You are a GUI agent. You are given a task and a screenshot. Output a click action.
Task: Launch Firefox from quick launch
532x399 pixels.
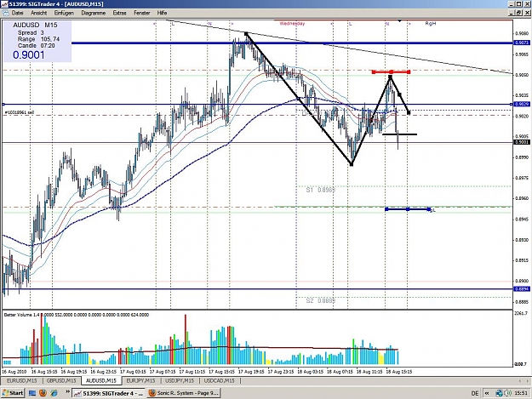pos(43,393)
